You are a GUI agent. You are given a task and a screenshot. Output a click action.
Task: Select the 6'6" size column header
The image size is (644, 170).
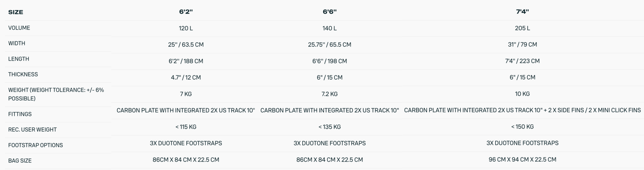click(330, 12)
